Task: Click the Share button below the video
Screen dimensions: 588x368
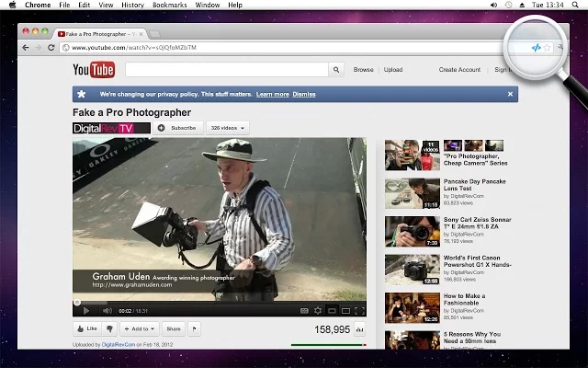Action: pos(174,329)
